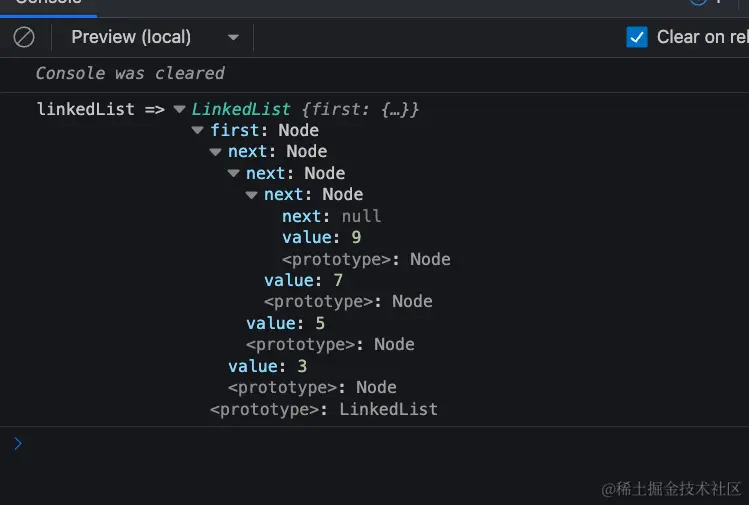Collapse the LinkedList object root

pos(179,109)
